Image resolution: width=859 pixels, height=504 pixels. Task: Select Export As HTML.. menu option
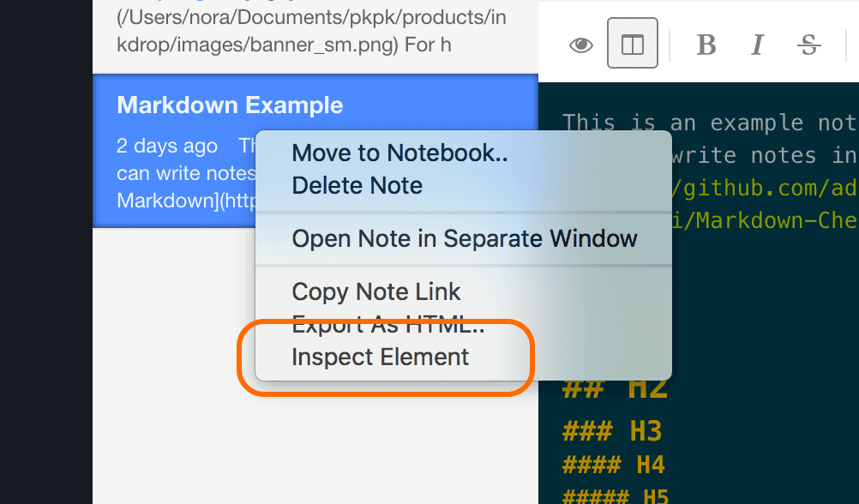pos(388,325)
